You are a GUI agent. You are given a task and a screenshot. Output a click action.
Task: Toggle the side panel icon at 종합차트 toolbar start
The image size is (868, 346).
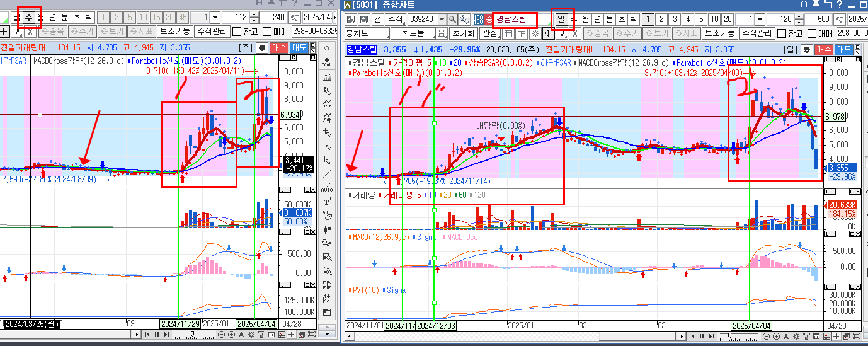coord(351,19)
